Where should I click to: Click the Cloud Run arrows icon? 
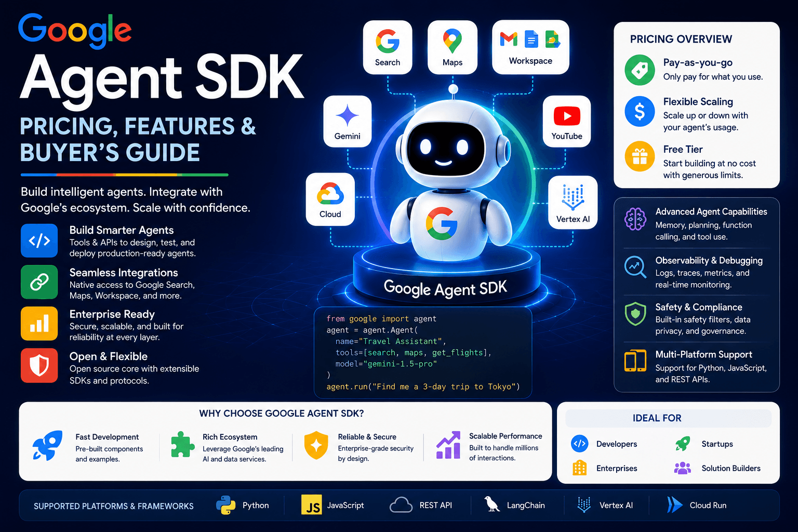tap(674, 505)
